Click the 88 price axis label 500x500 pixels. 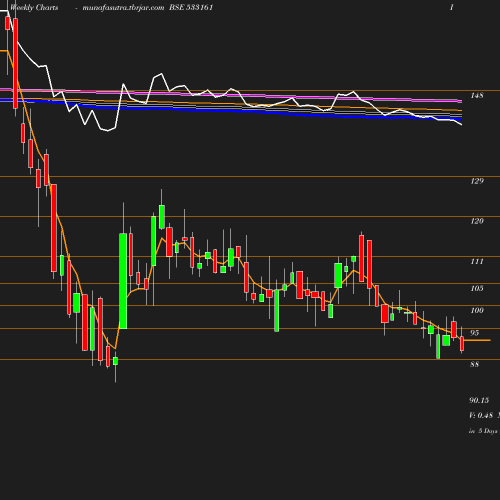click(475, 364)
